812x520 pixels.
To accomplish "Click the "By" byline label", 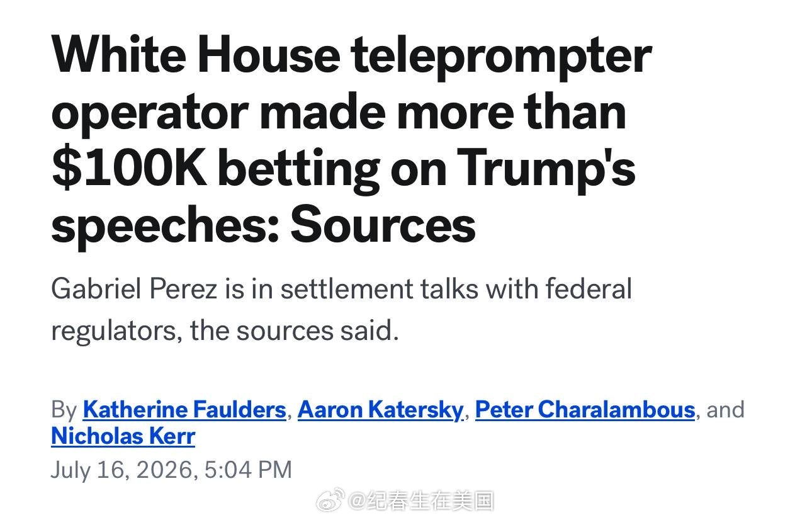I will click(64, 410).
